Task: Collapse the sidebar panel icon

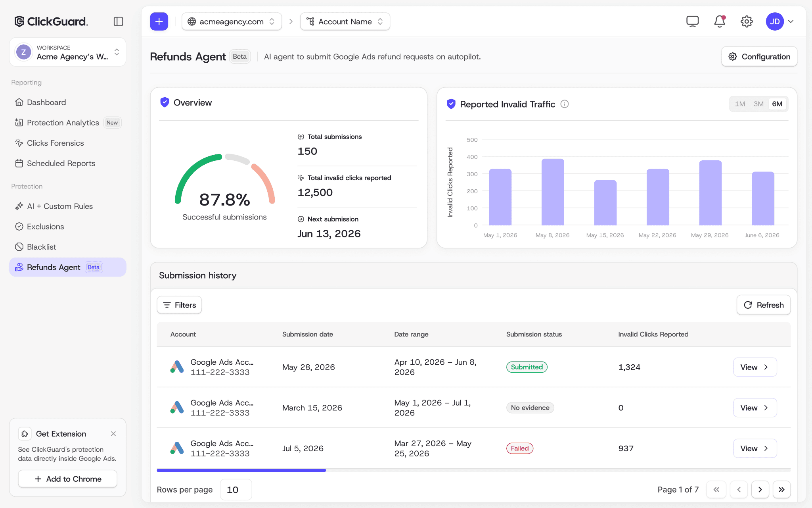Action: [x=118, y=21]
